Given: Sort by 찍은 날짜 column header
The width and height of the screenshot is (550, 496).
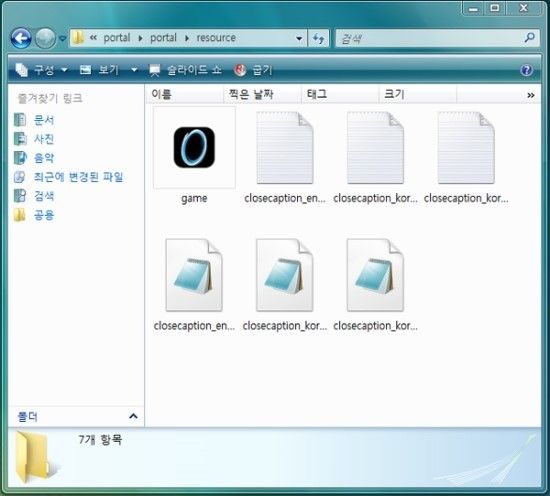Looking at the screenshot, I should (x=262, y=94).
